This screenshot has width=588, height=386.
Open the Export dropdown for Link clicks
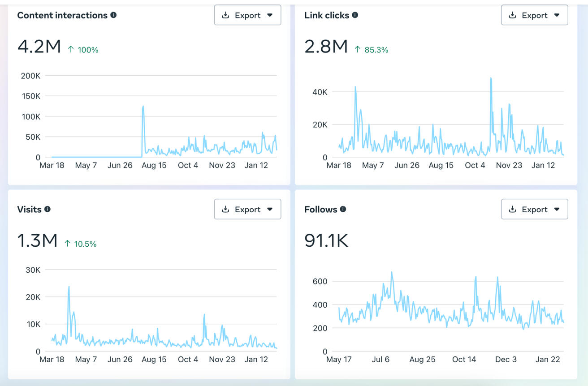coord(557,15)
